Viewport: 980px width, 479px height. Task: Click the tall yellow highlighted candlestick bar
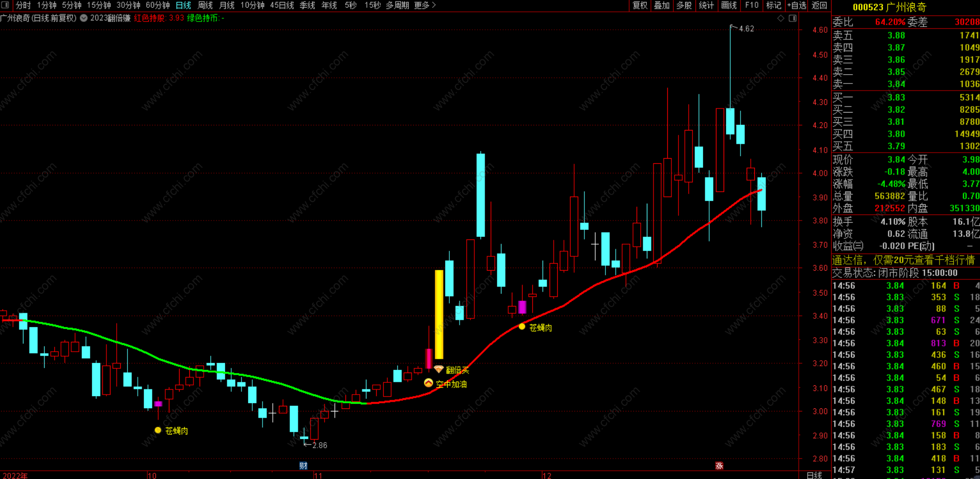click(x=439, y=314)
